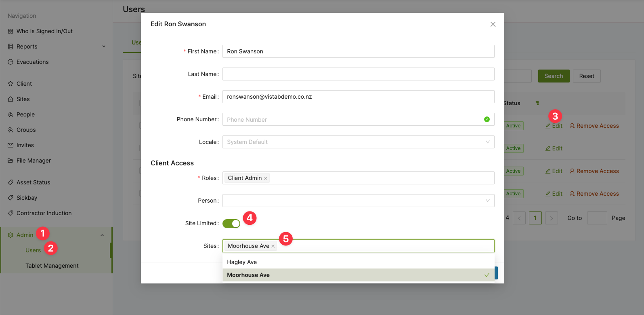The width and height of the screenshot is (644, 315).
Task: Click the Sickbay tag icon in the sidebar
Action: click(x=10, y=198)
